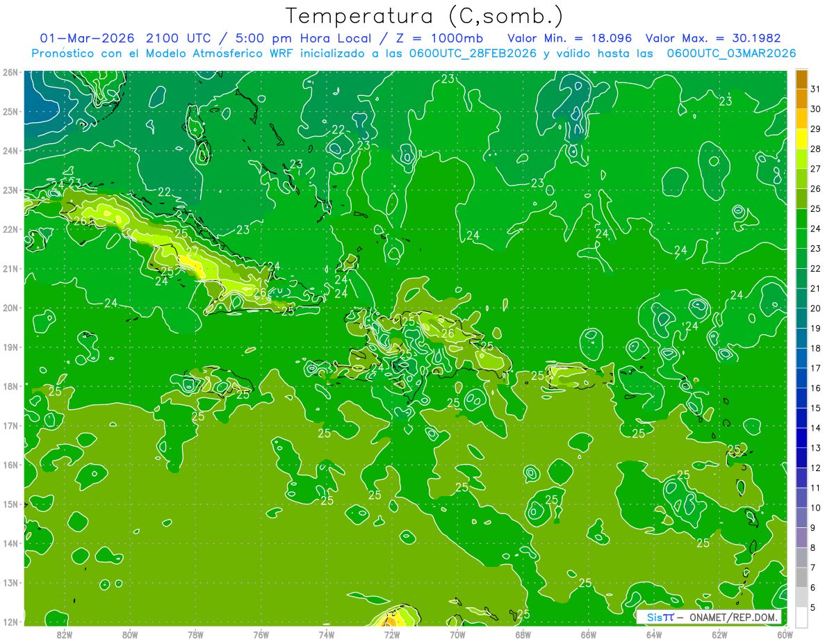Click the 82W longitude axis label
834x644 pixels.
(x=64, y=634)
